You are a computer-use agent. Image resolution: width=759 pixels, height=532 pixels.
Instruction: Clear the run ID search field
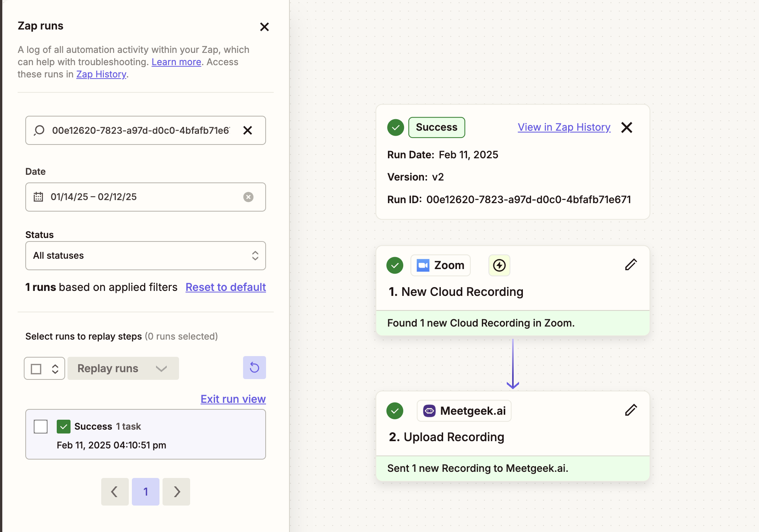[248, 130]
